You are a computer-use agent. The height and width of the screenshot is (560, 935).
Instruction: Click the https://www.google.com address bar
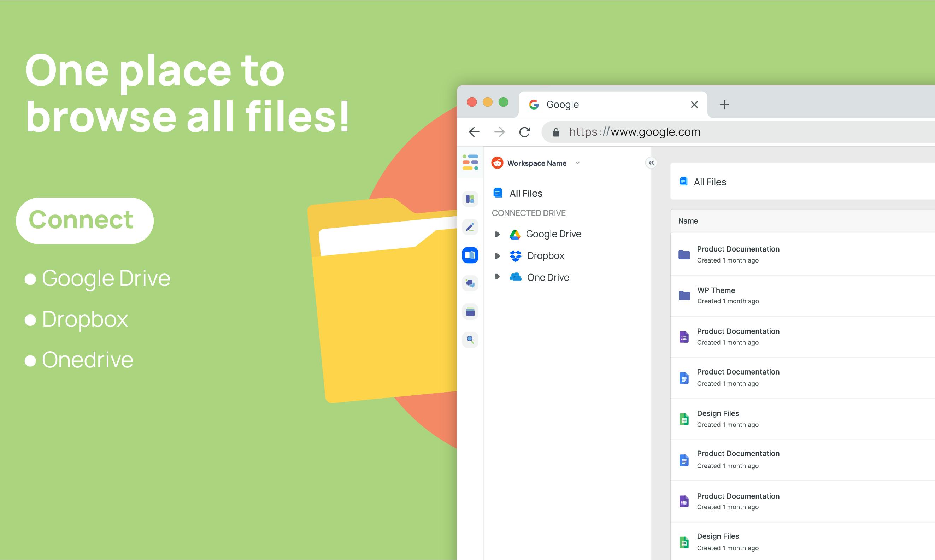[738, 132]
